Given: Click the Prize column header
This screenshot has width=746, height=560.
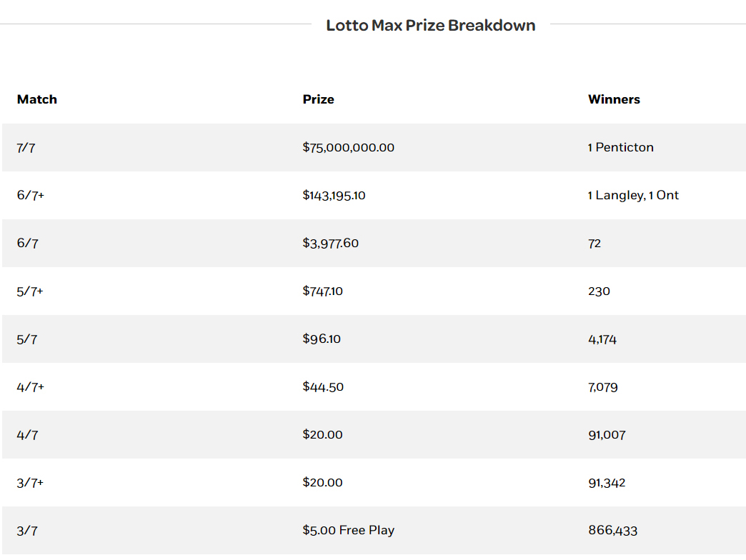Looking at the screenshot, I should [318, 99].
